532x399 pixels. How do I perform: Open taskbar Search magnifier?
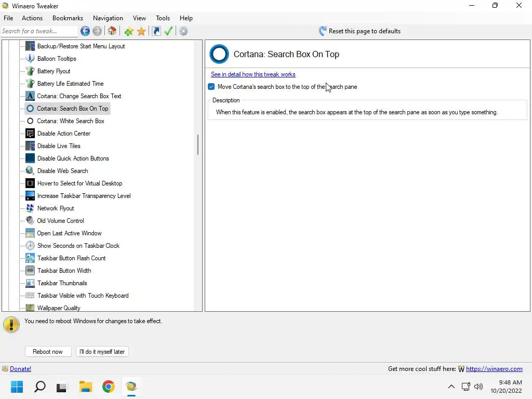[x=40, y=387]
